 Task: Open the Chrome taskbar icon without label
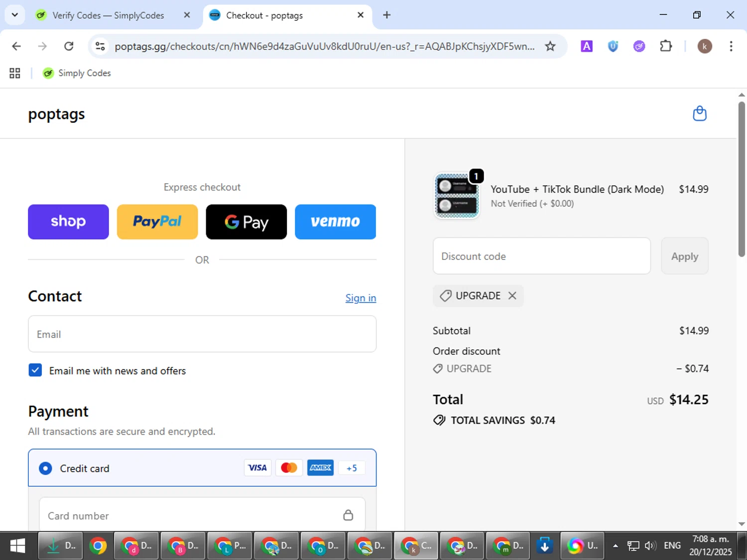point(98,546)
